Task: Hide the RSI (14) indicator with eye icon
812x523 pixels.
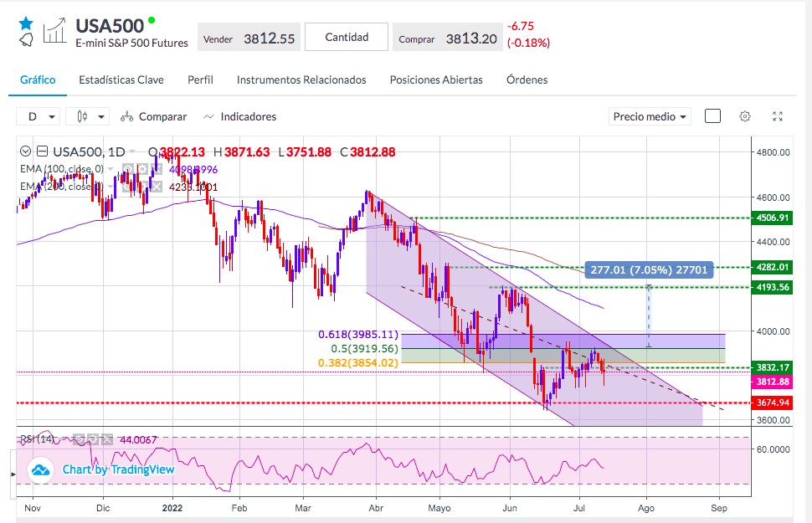Action: coord(79,439)
